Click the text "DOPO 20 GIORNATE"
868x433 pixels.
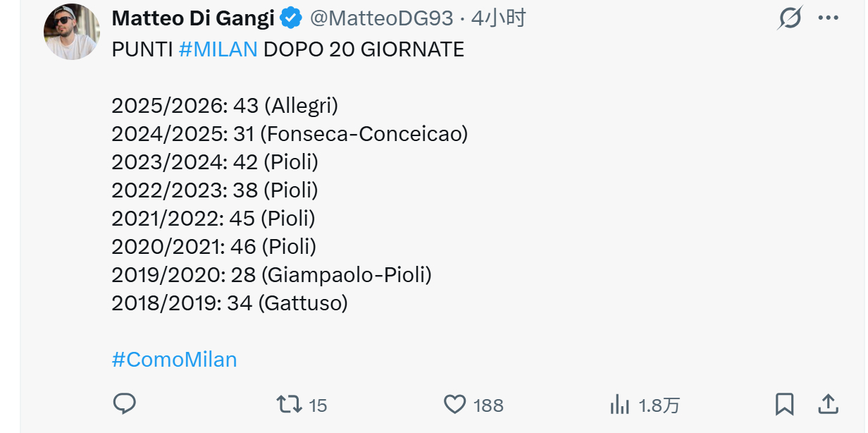[x=364, y=49]
